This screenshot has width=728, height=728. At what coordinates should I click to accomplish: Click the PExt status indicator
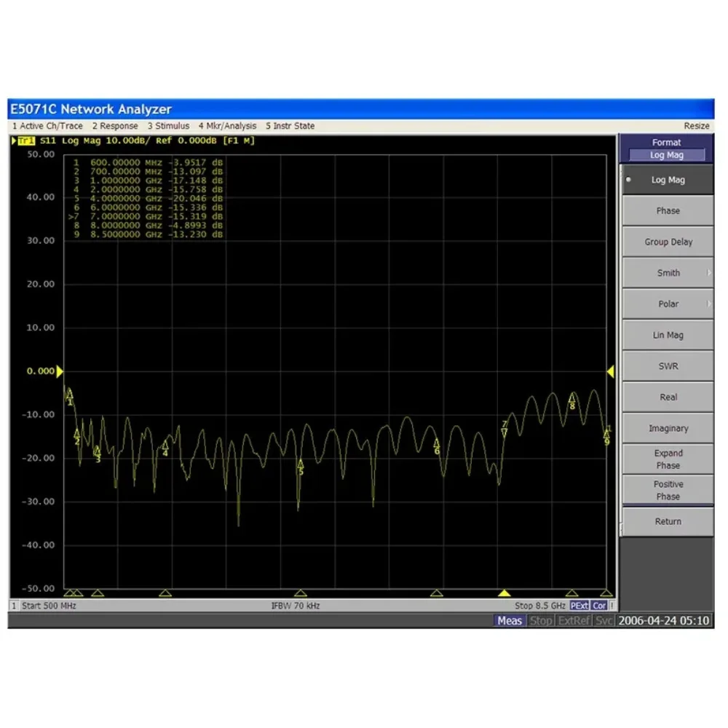579,606
